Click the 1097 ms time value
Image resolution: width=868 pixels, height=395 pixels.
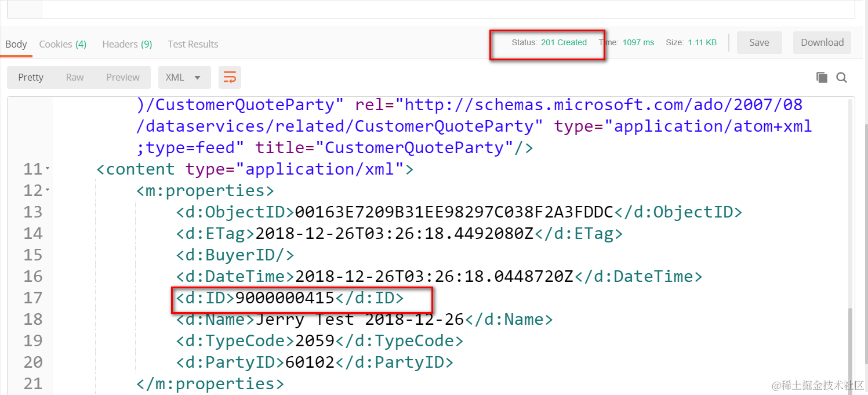click(x=638, y=42)
